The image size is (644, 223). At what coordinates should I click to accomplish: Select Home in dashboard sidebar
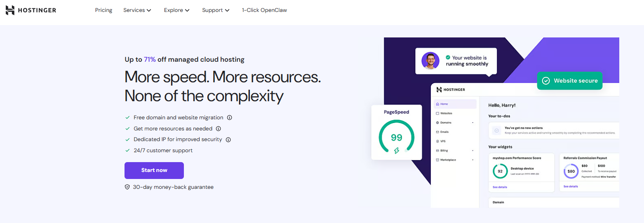[x=455, y=104]
